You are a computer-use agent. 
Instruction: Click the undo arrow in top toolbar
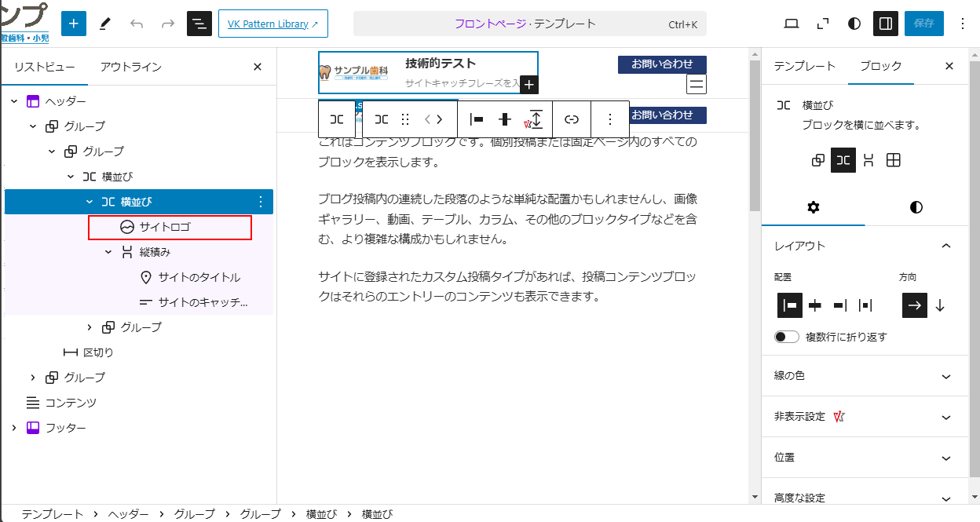tap(137, 24)
